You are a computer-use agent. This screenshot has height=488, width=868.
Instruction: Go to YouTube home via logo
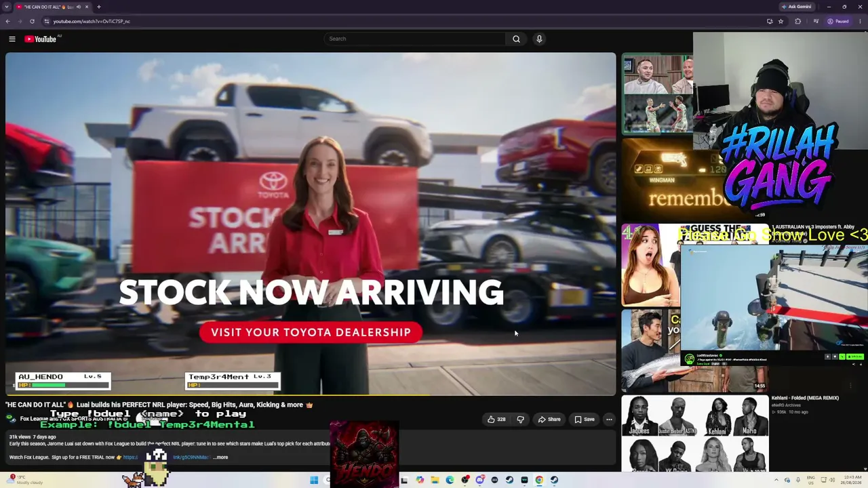point(41,39)
